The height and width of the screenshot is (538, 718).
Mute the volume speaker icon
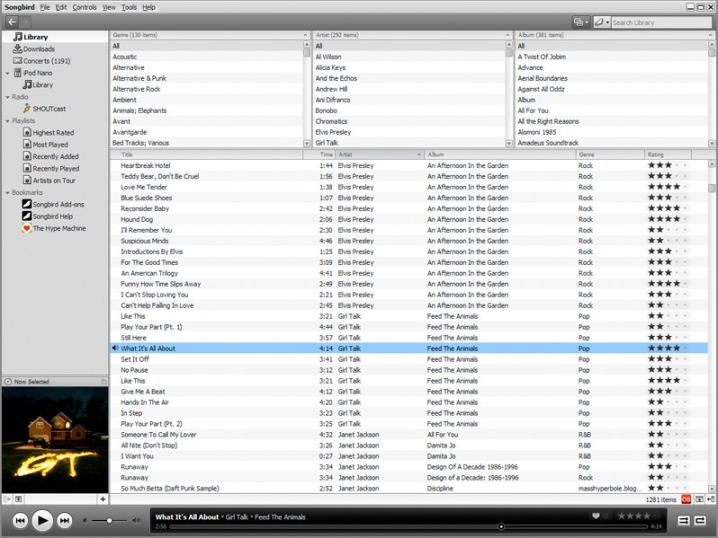pos(86,521)
